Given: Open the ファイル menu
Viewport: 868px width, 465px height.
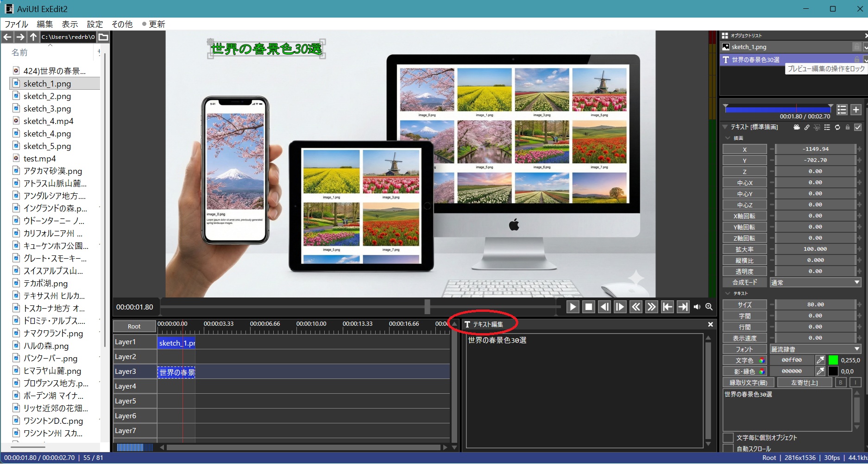Looking at the screenshot, I should point(16,24).
